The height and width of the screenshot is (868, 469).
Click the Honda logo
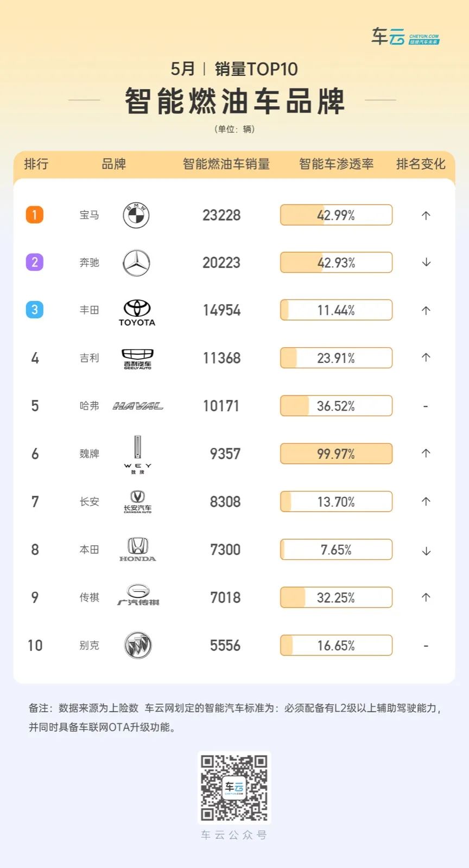point(137,549)
